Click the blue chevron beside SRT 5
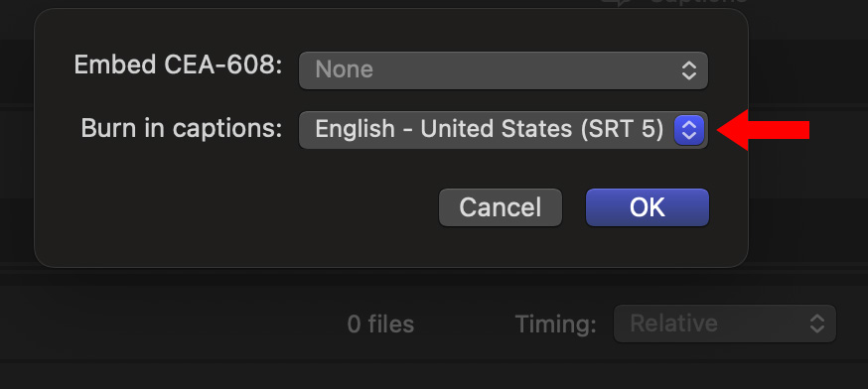 (x=689, y=130)
